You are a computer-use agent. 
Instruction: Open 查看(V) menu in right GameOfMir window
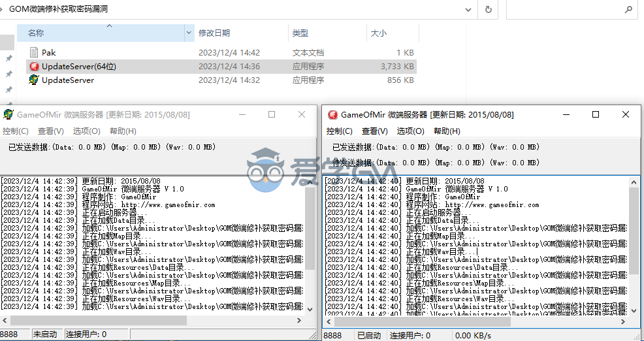pyautogui.click(x=374, y=131)
